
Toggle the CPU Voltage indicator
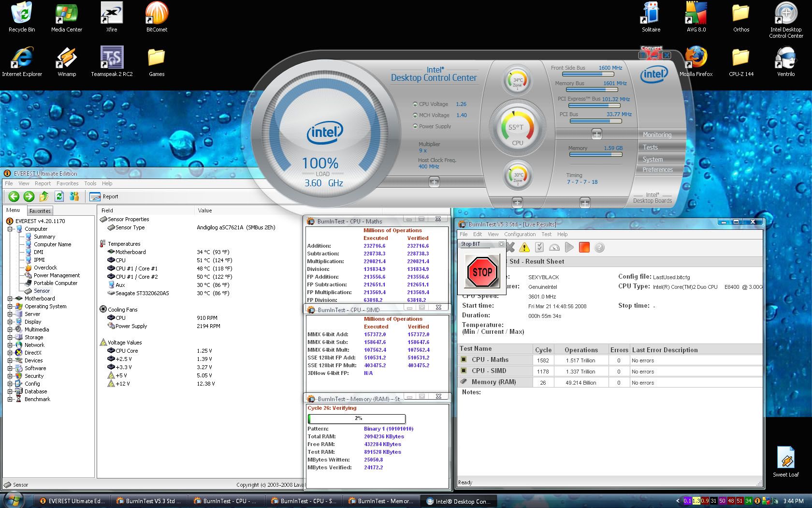click(415, 104)
